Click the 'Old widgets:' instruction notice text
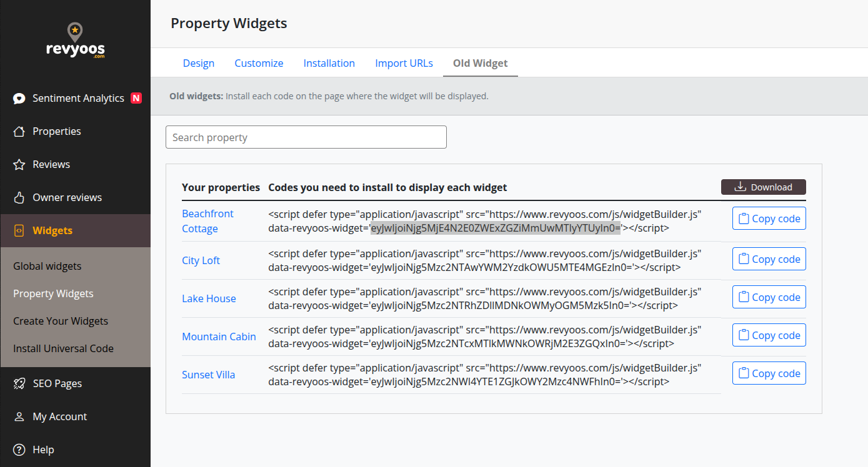 tap(329, 96)
